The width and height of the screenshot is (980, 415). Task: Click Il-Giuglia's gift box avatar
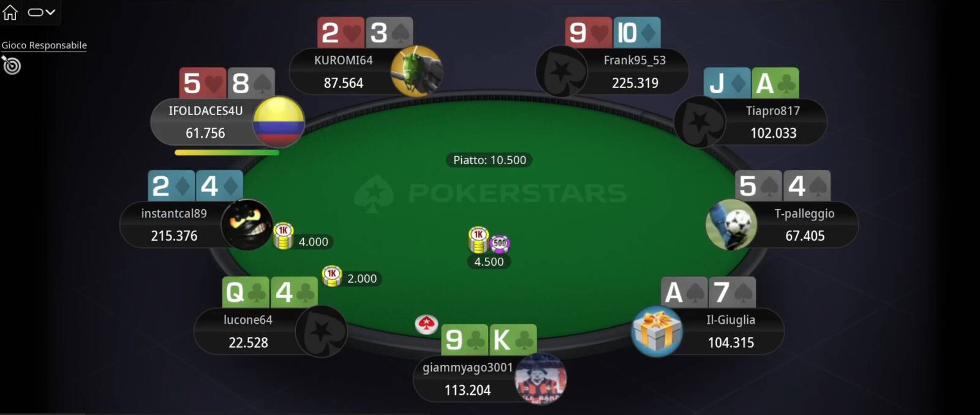tap(657, 331)
